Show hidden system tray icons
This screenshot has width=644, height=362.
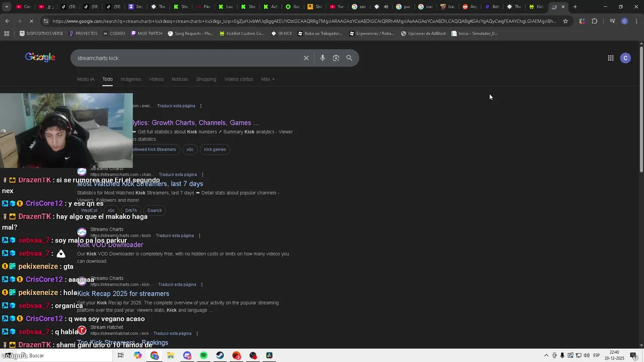click(x=546, y=355)
